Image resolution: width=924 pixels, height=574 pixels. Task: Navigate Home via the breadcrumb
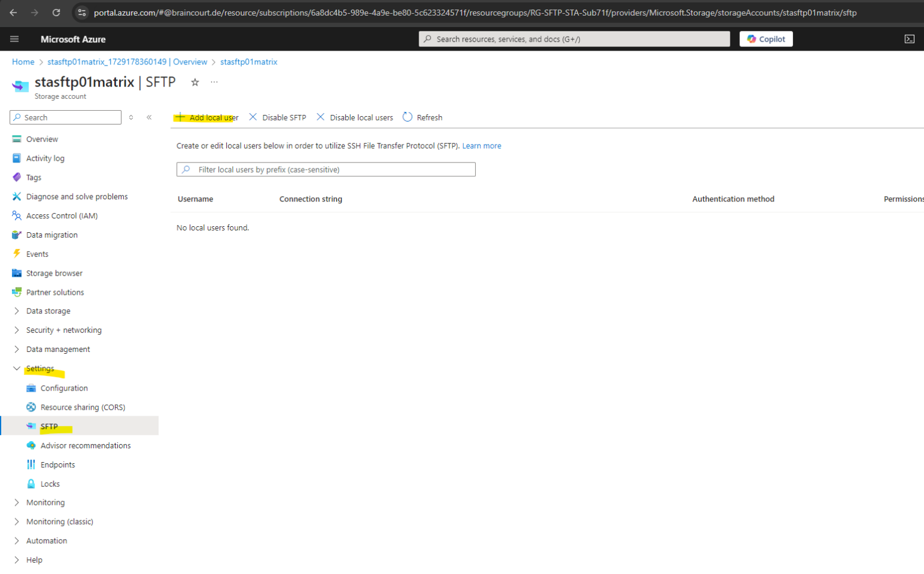(x=23, y=61)
